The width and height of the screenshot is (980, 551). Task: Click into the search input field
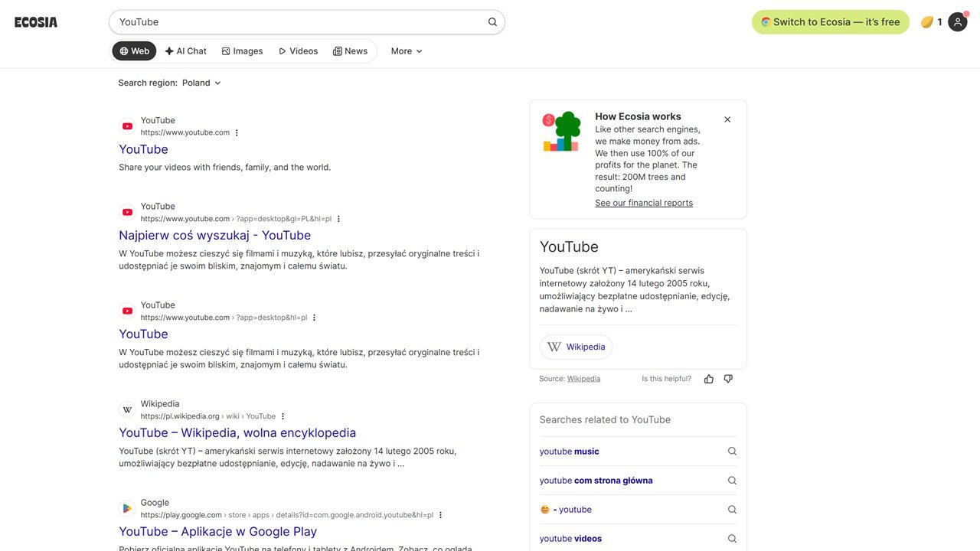point(299,22)
